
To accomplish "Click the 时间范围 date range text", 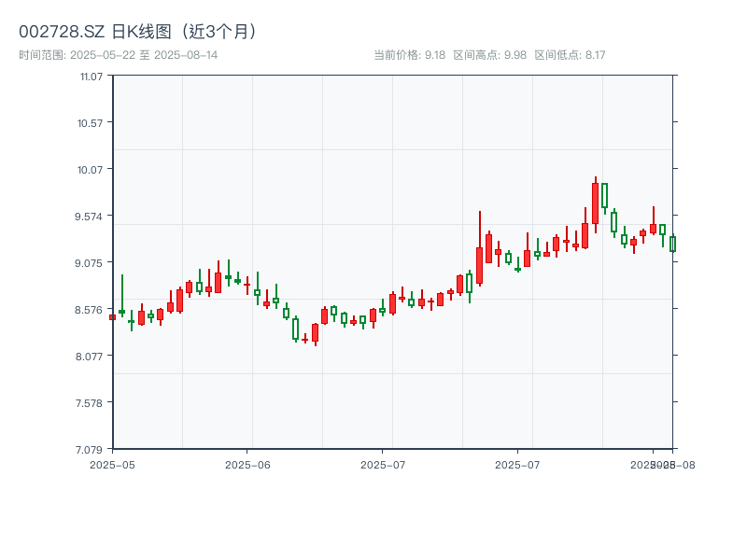I will (x=119, y=55).
